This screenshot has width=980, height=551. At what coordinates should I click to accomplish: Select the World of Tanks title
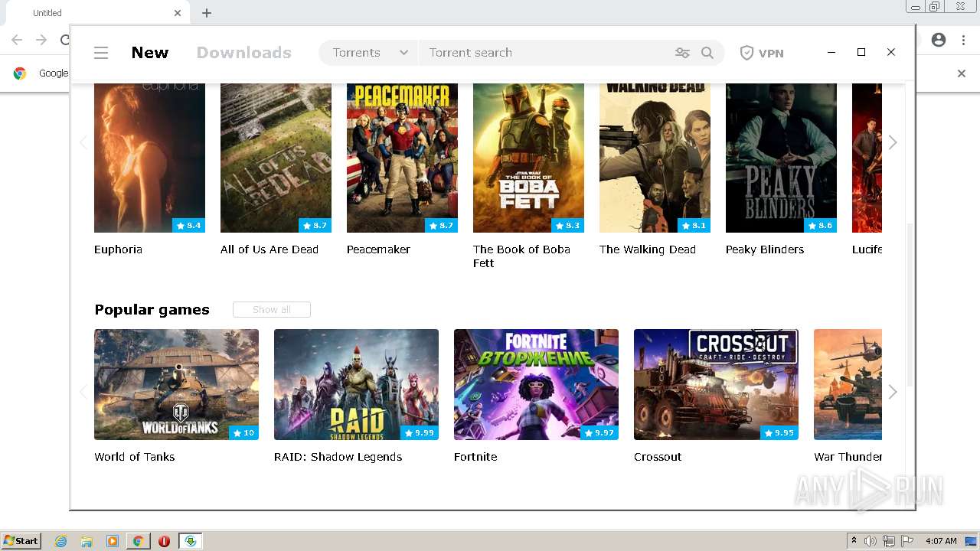coord(135,457)
